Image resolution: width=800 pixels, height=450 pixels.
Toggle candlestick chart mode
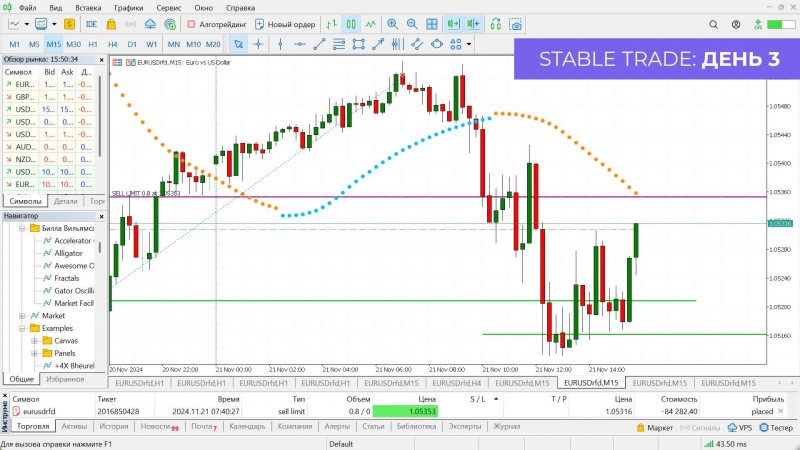(x=351, y=24)
